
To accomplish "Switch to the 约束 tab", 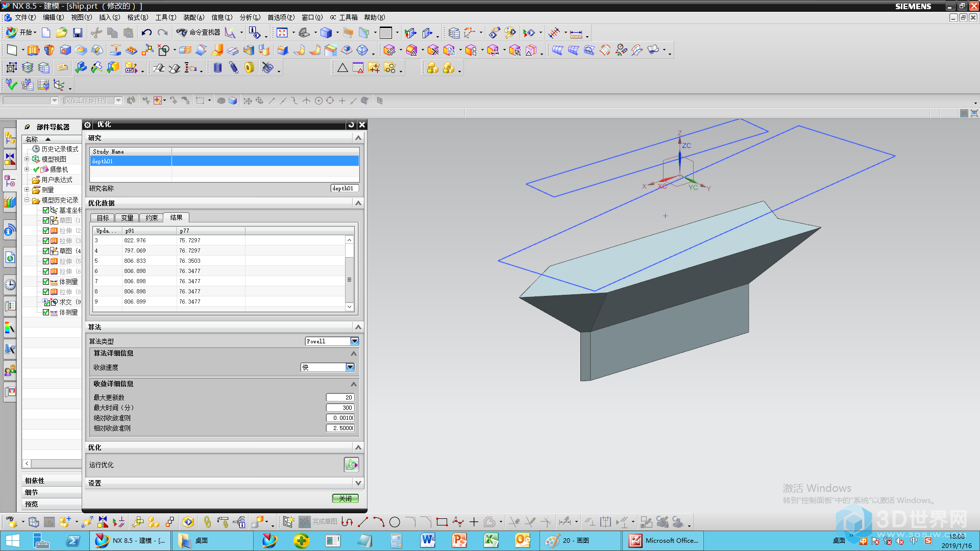I will pos(152,218).
